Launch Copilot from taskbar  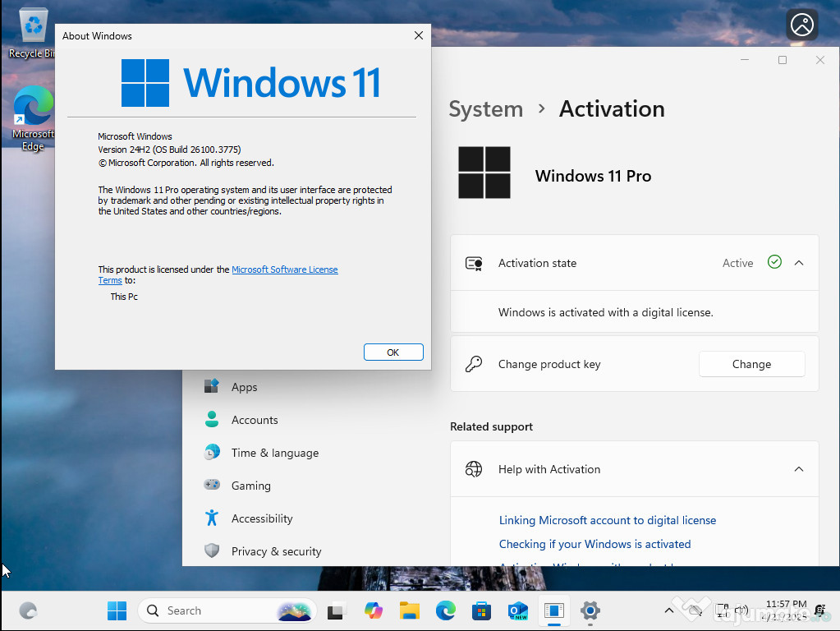374,610
